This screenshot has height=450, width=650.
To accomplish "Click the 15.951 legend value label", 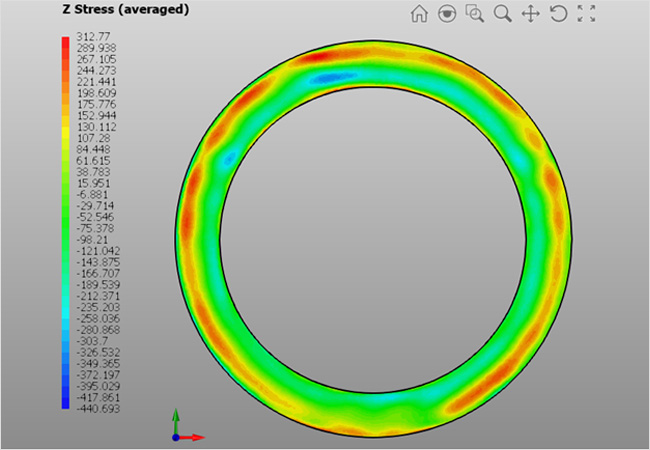I will (96, 186).
